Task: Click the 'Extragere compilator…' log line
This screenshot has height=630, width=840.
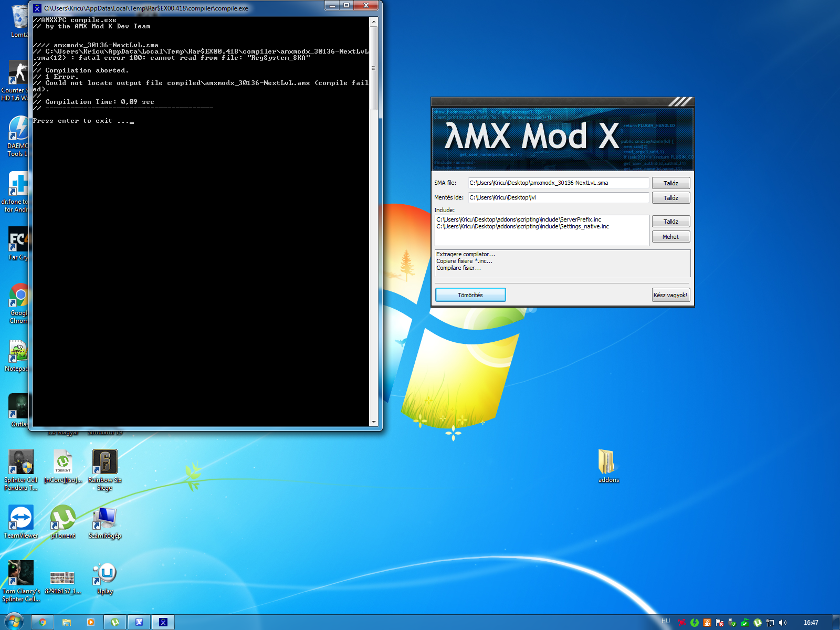Action: coord(466,254)
